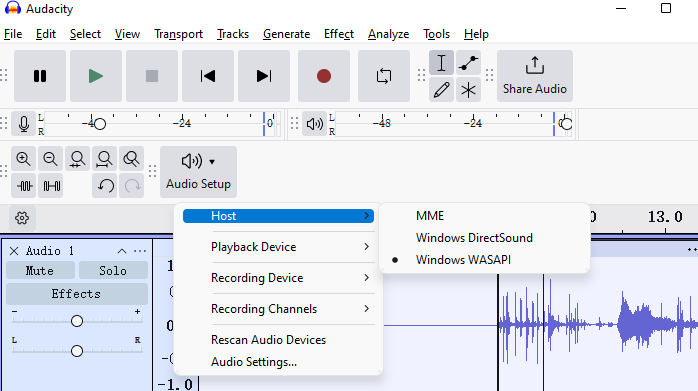Select MME as audio host
698x391 pixels.
click(484, 216)
